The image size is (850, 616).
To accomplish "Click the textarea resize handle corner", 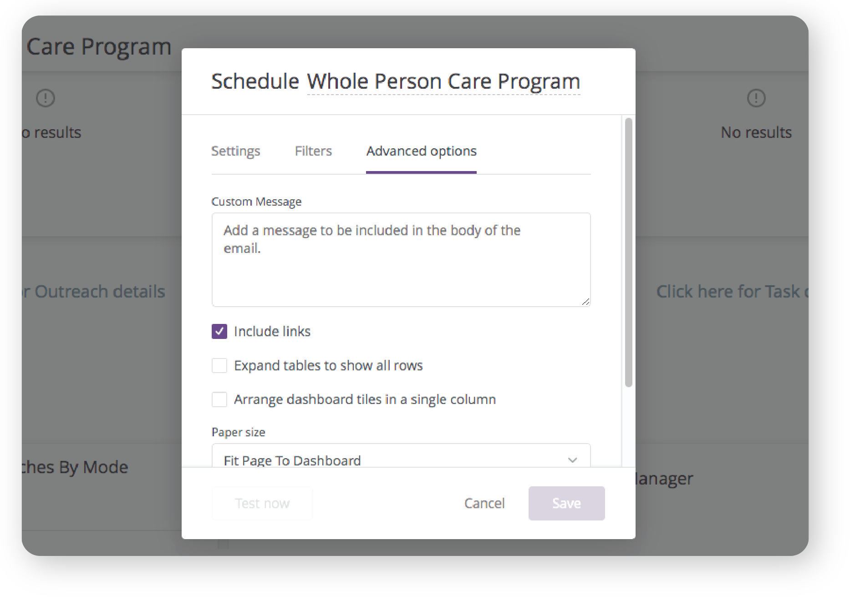I will pyautogui.click(x=585, y=302).
